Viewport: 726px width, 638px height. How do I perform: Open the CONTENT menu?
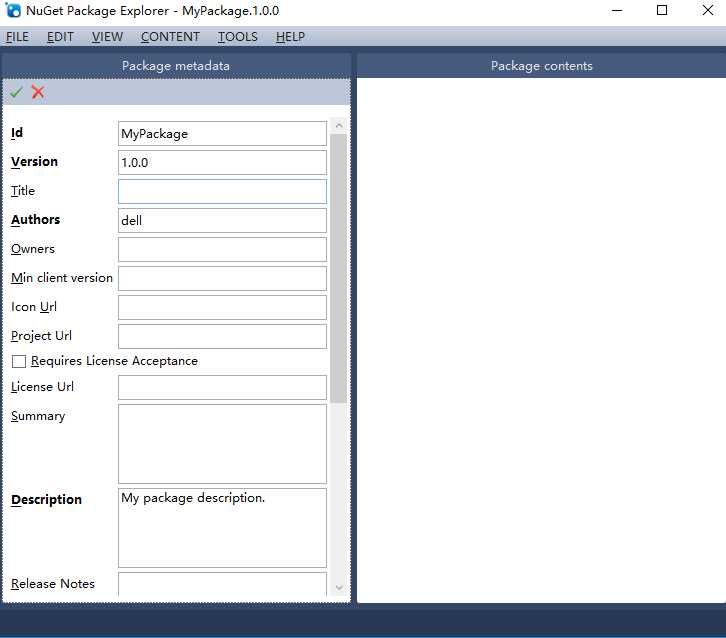(x=170, y=37)
